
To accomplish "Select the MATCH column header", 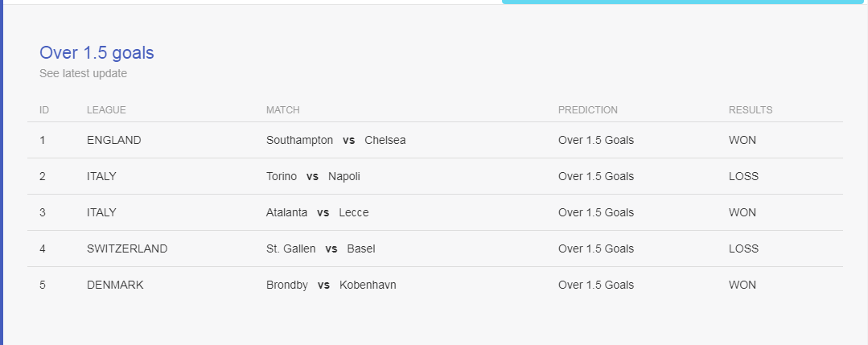I will click(x=283, y=109).
